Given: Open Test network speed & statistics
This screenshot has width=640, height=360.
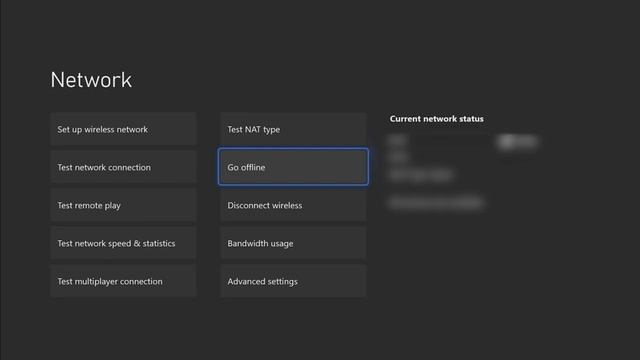Looking at the screenshot, I should pyautogui.click(x=123, y=243).
